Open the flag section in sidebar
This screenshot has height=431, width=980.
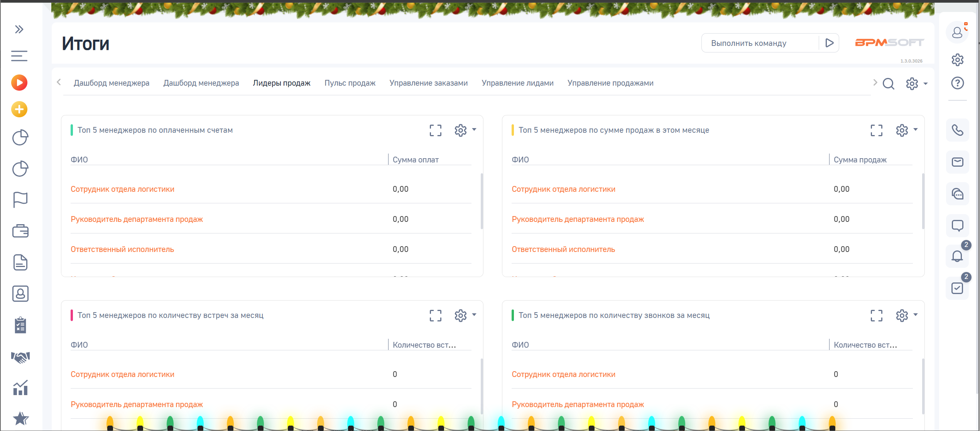click(x=20, y=200)
